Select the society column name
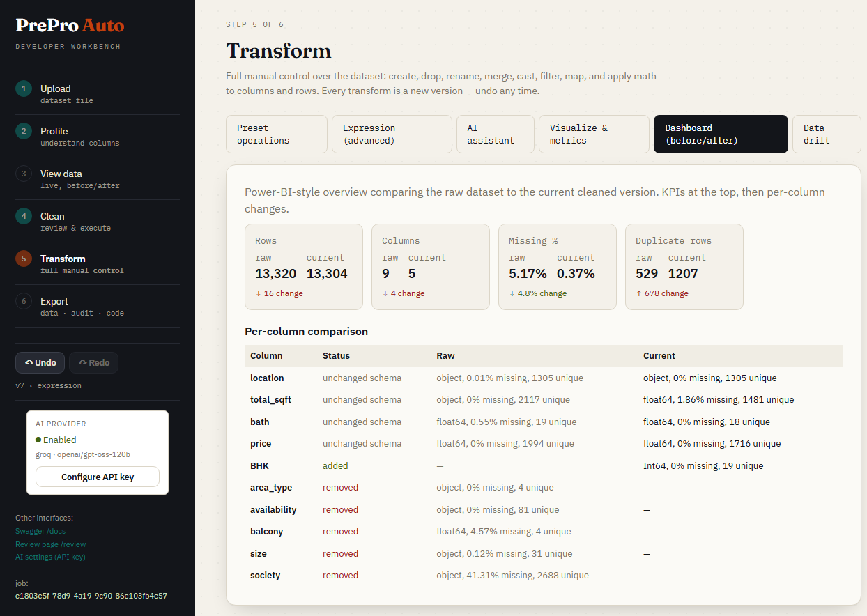This screenshot has width=867, height=616. tap(265, 575)
